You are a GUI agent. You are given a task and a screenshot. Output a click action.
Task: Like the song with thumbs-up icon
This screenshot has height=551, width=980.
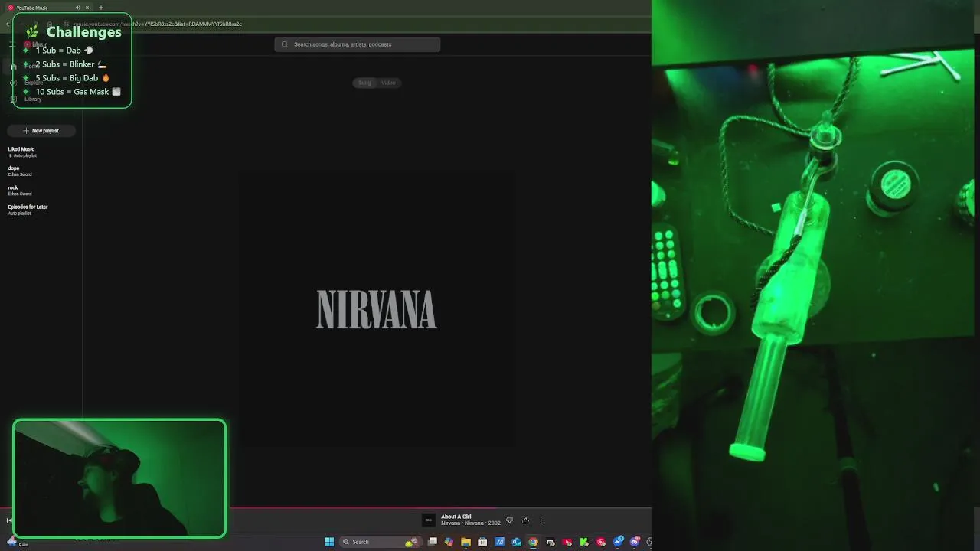[525, 520]
